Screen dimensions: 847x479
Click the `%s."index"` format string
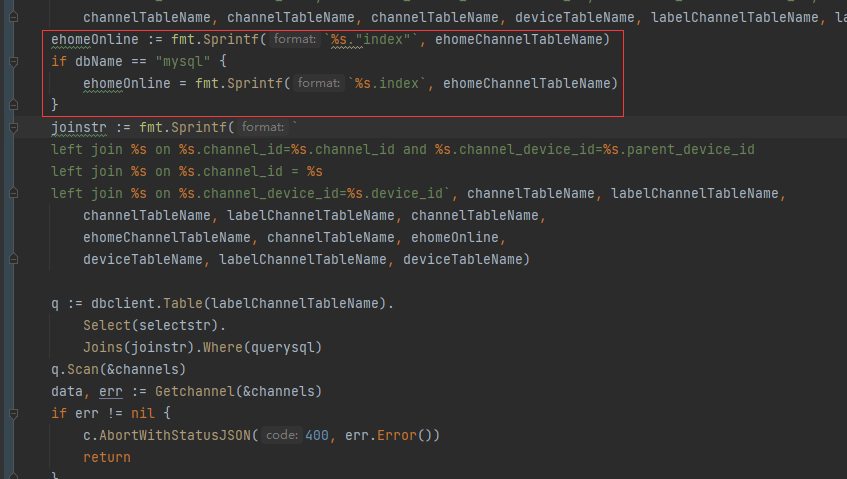(371, 39)
